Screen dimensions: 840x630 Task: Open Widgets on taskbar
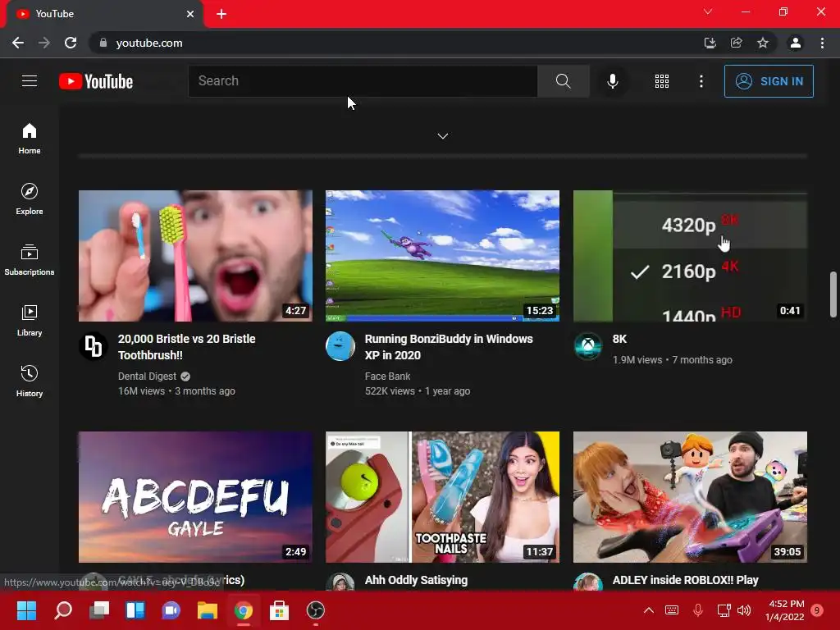135,610
